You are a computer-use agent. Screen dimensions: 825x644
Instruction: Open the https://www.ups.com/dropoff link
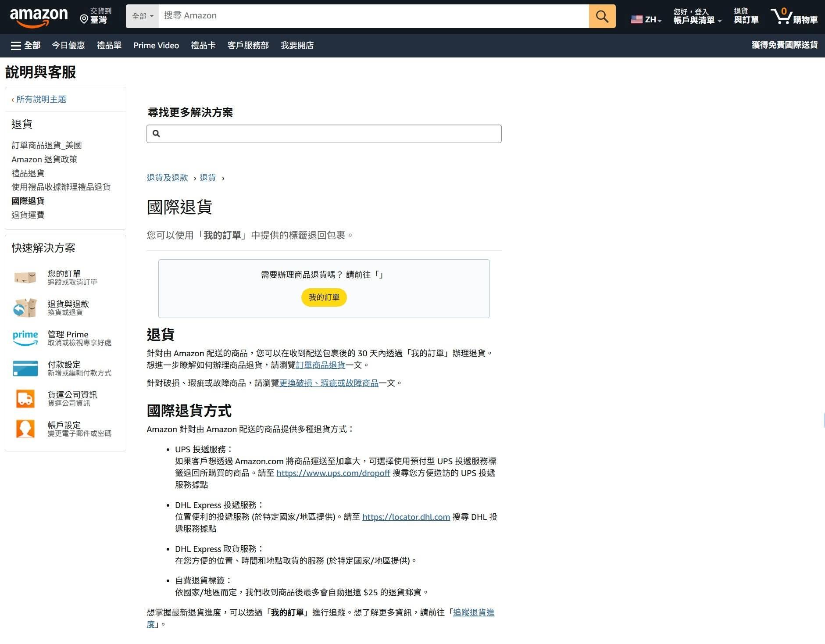333,473
